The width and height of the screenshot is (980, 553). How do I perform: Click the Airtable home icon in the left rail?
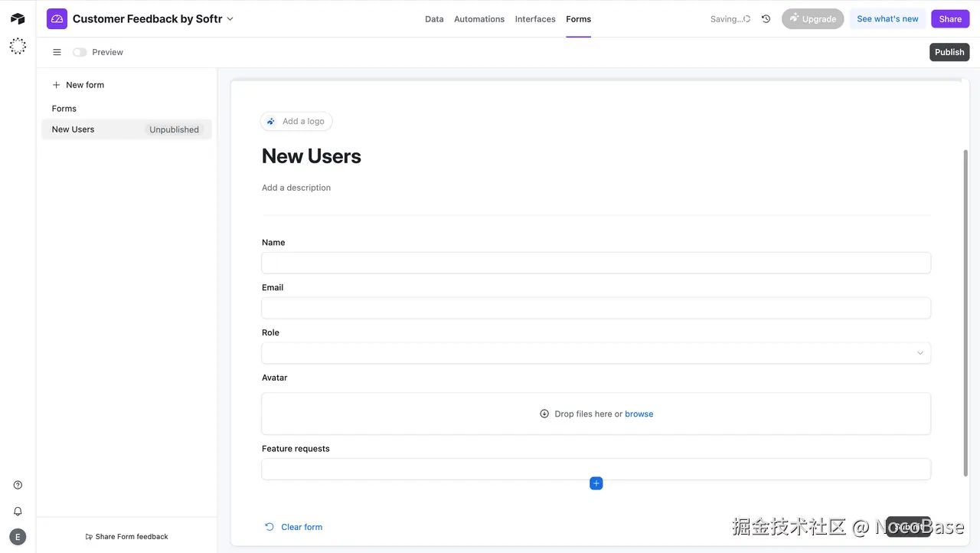tap(18, 18)
